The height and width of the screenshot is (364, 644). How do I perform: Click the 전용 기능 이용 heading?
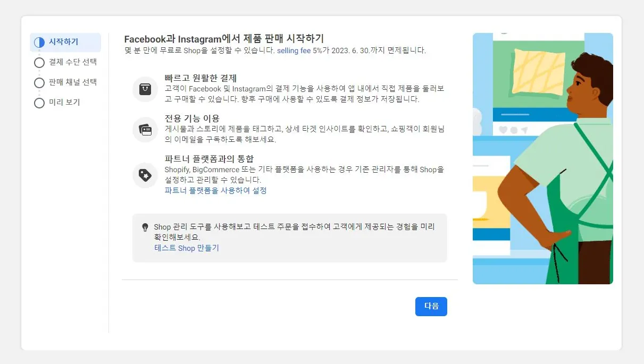pyautogui.click(x=192, y=118)
